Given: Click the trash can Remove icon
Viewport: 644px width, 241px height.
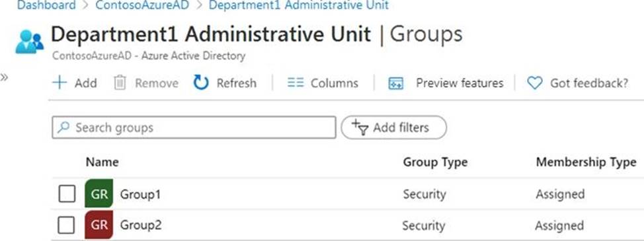Looking at the screenshot, I should (x=120, y=83).
